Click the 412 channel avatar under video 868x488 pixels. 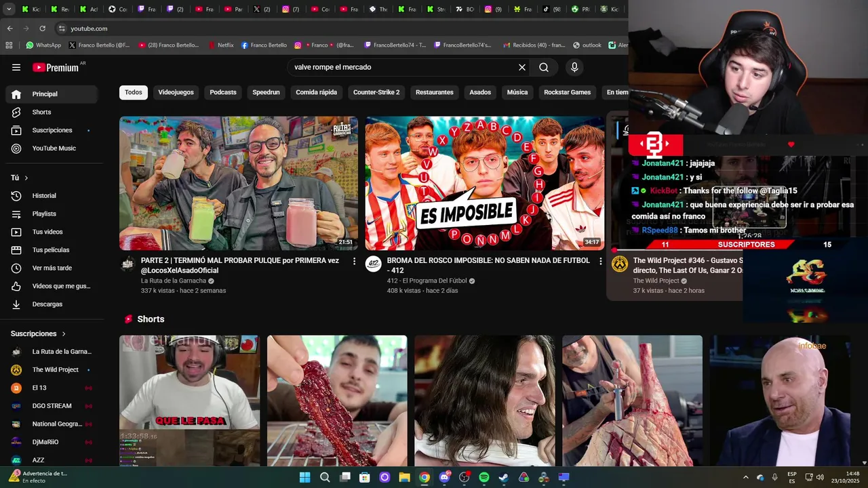point(374,264)
